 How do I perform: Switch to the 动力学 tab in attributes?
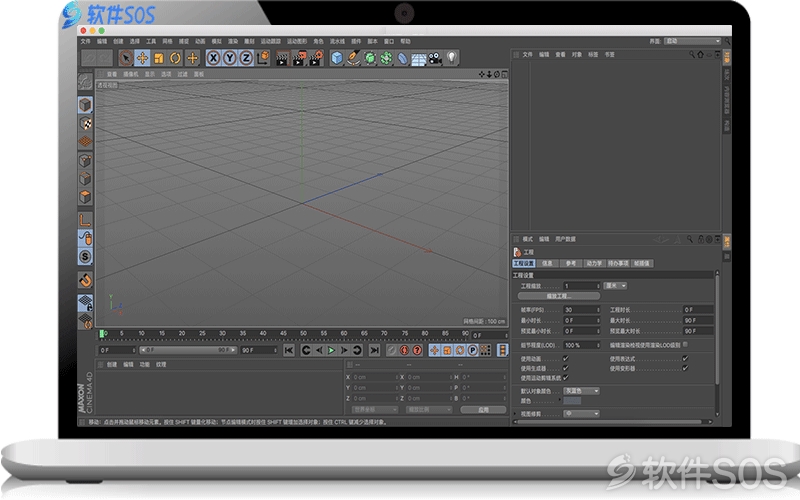[x=594, y=263]
